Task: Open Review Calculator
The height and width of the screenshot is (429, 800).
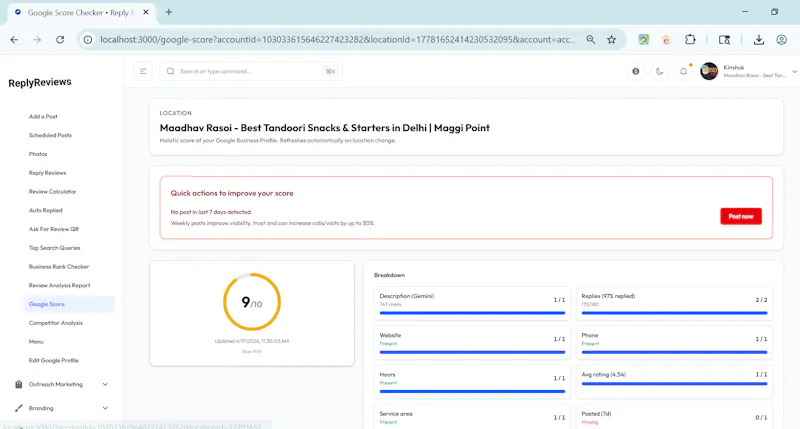Action: click(x=53, y=192)
